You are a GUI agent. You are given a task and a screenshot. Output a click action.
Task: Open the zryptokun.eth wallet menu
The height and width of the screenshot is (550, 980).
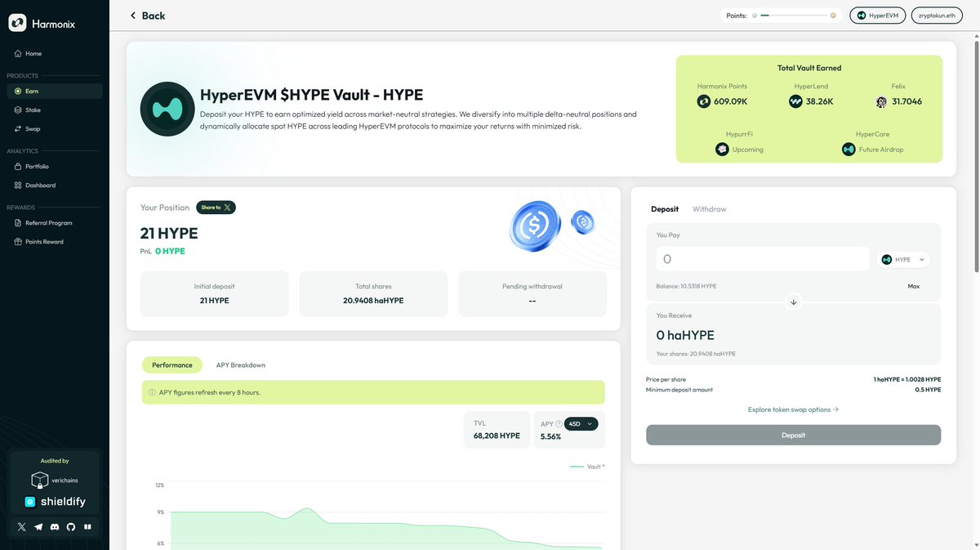tap(937, 16)
